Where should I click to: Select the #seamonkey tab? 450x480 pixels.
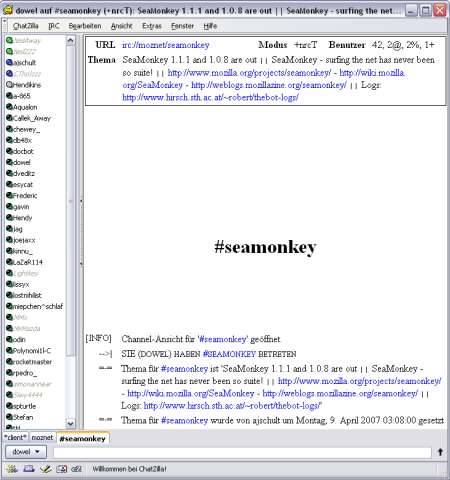click(83, 438)
